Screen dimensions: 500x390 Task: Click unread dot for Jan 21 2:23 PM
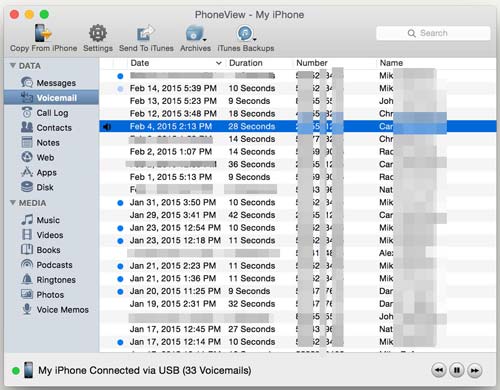coord(120,266)
